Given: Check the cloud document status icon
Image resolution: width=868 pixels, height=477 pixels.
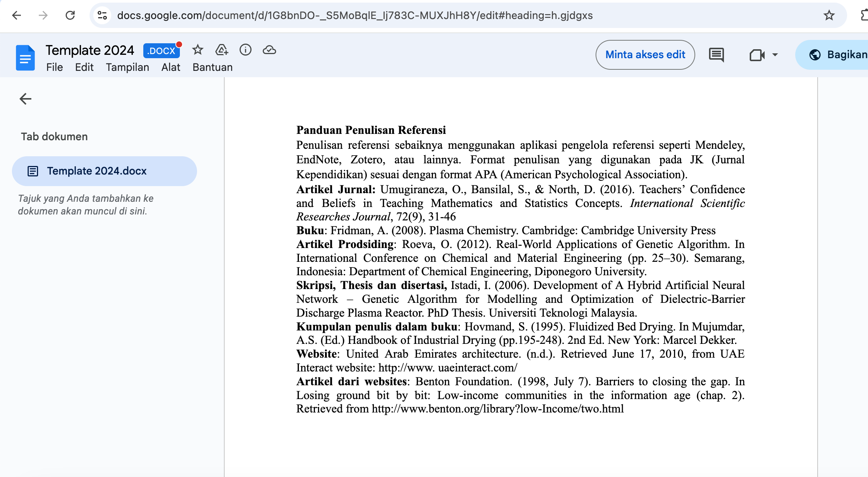Looking at the screenshot, I should [269, 50].
